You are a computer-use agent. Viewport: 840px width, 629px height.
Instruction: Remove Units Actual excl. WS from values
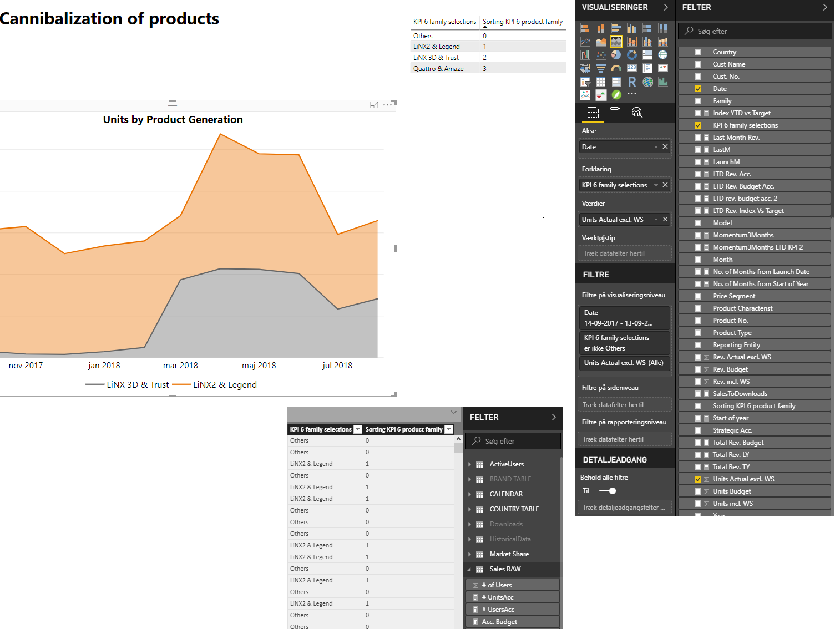tap(665, 219)
